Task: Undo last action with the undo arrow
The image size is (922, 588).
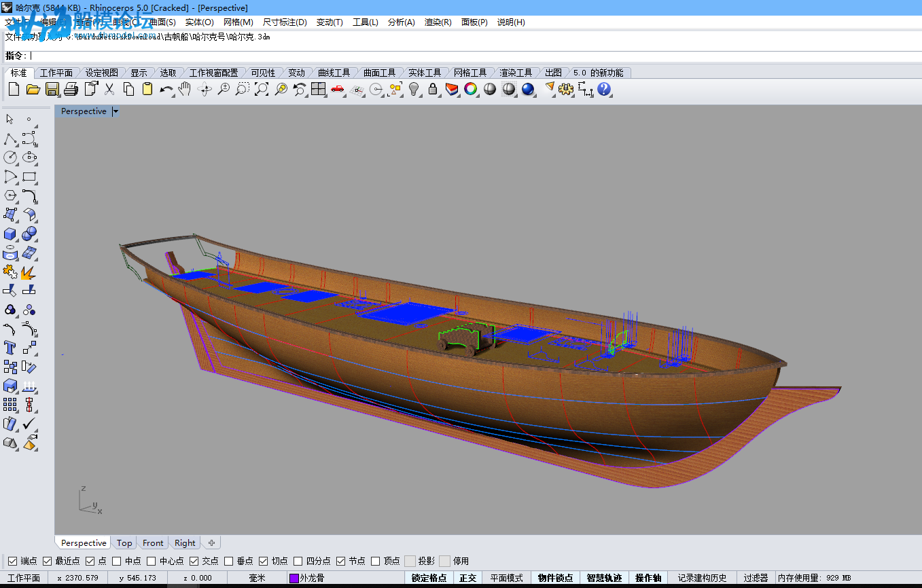Action: [166, 89]
